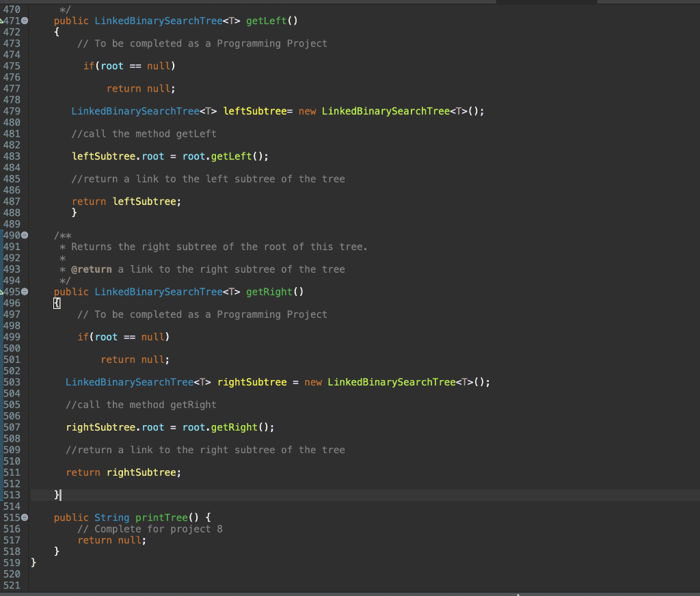Click line number 471 in the gutter
The image size is (700, 596).
click(12, 21)
